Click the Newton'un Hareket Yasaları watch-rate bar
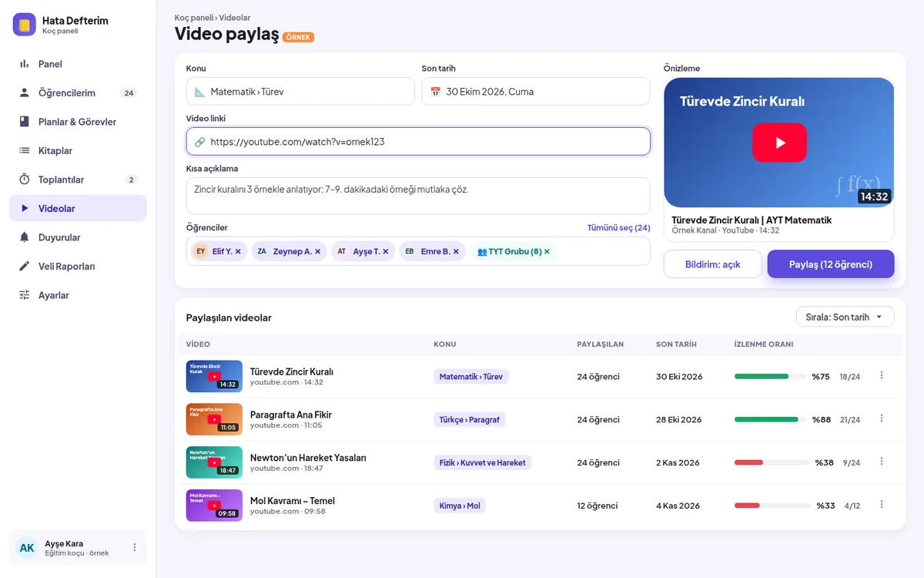The image size is (924, 578). click(771, 463)
